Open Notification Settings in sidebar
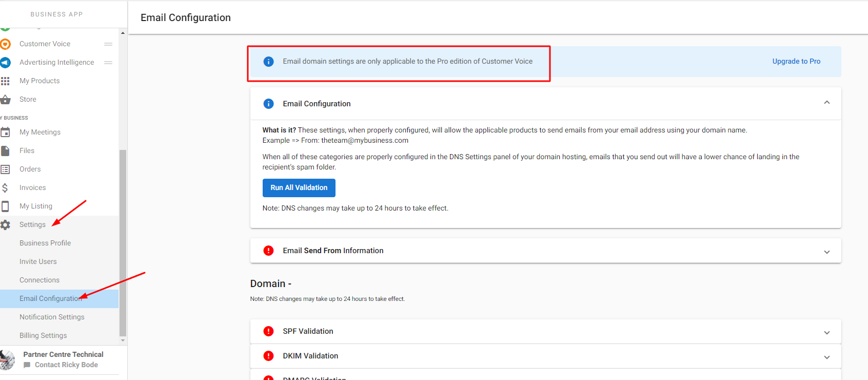Viewport: 868px width, 380px height. click(x=52, y=317)
